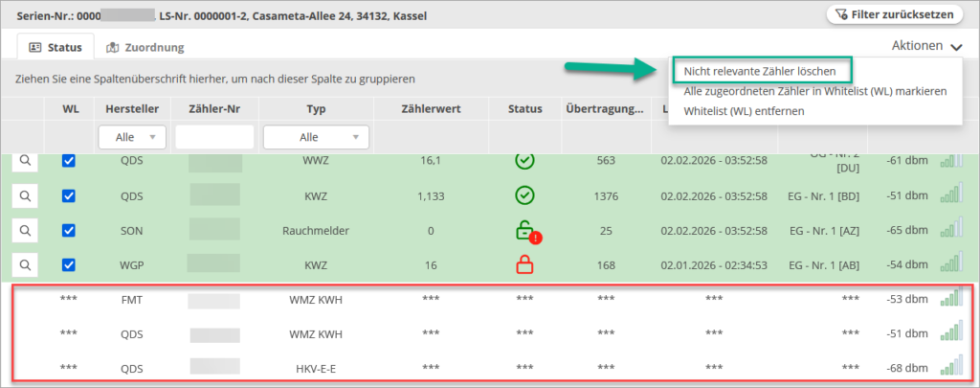Click red locked padlock icon for WGP
Viewport: 980px width, 388px height.
point(523,265)
